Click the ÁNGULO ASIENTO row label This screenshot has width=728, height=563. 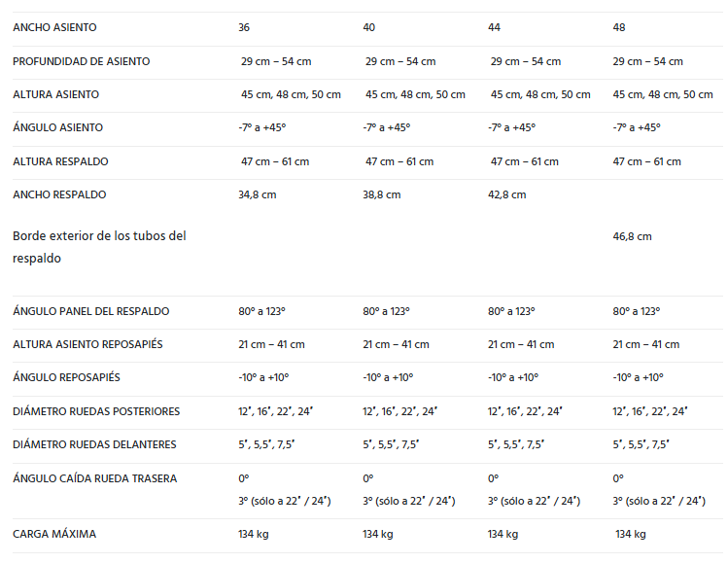(57, 127)
